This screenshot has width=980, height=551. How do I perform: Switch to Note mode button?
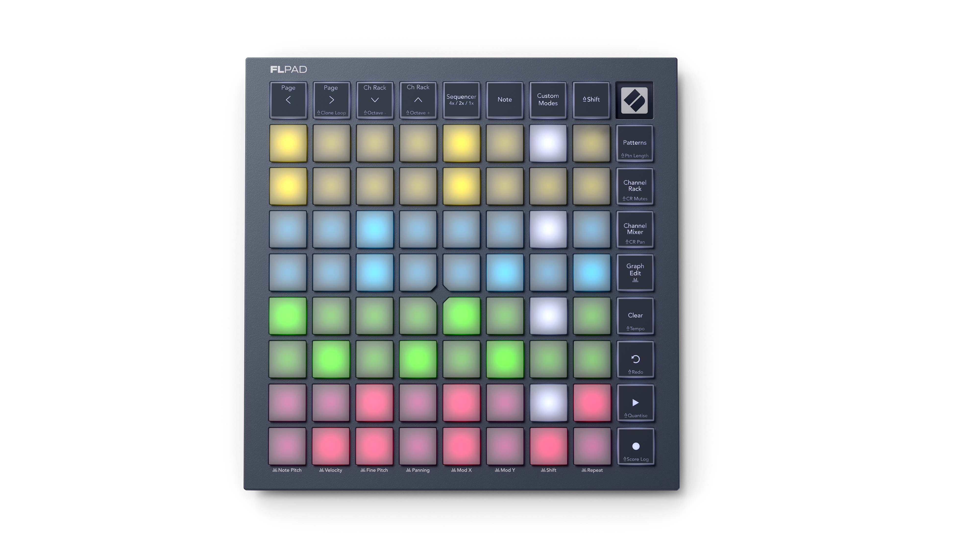(x=504, y=100)
